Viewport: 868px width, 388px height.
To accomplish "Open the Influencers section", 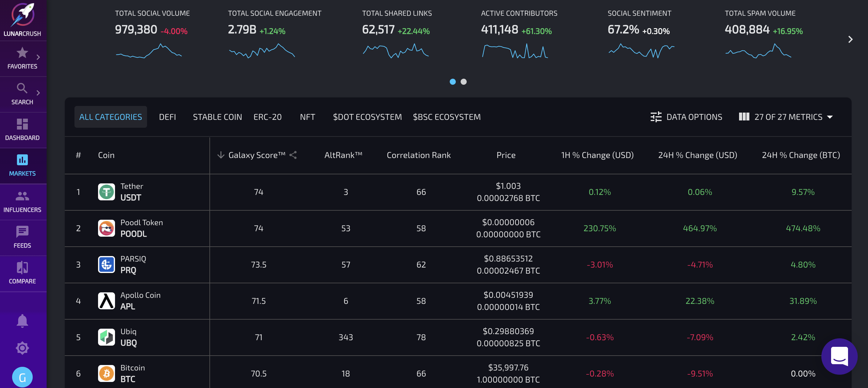I will (22, 202).
